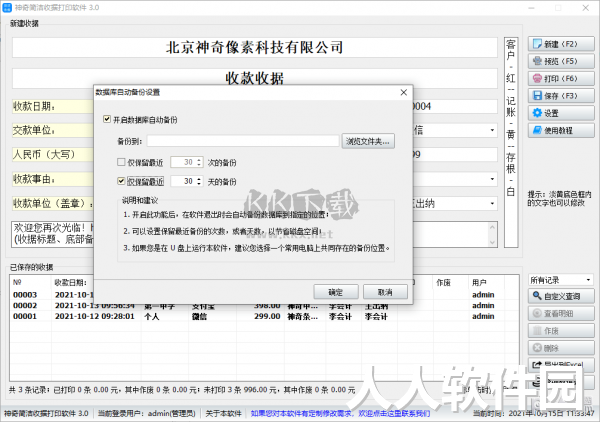The image size is (600, 422).
Task: Click the vertical copy-designation text box
Action: pos(511,142)
